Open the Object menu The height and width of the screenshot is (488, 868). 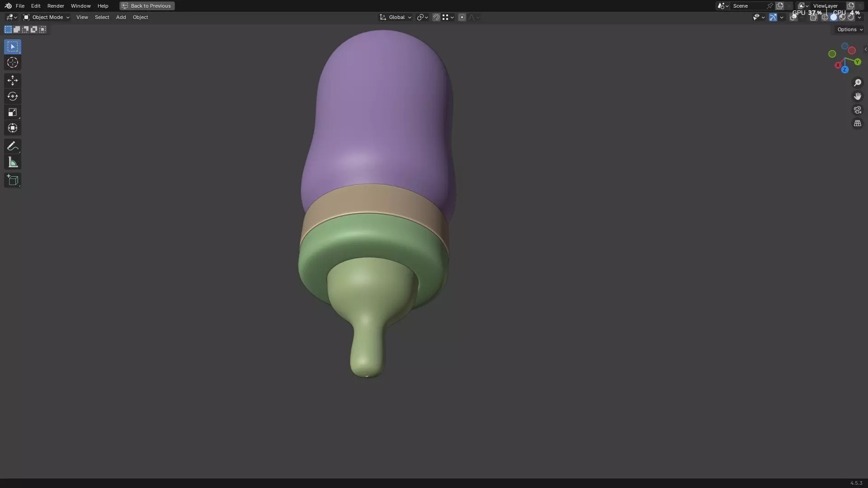[x=140, y=17]
